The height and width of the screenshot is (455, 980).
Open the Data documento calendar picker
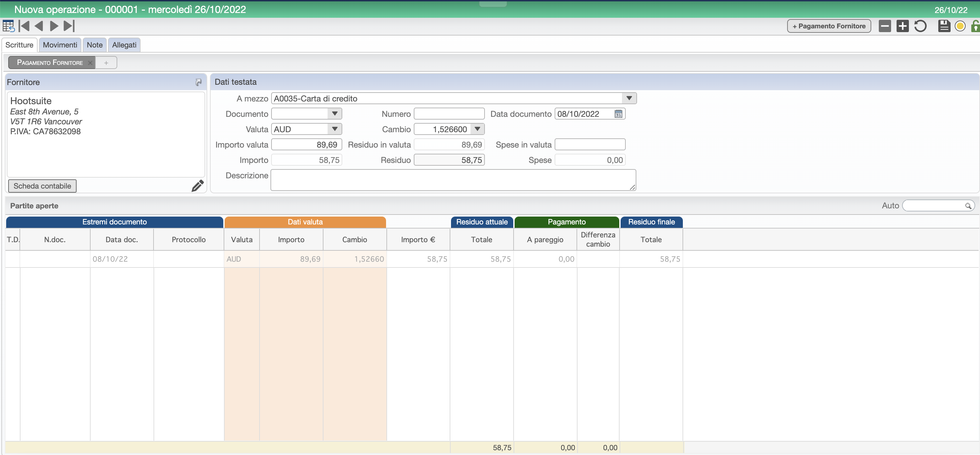[618, 114]
